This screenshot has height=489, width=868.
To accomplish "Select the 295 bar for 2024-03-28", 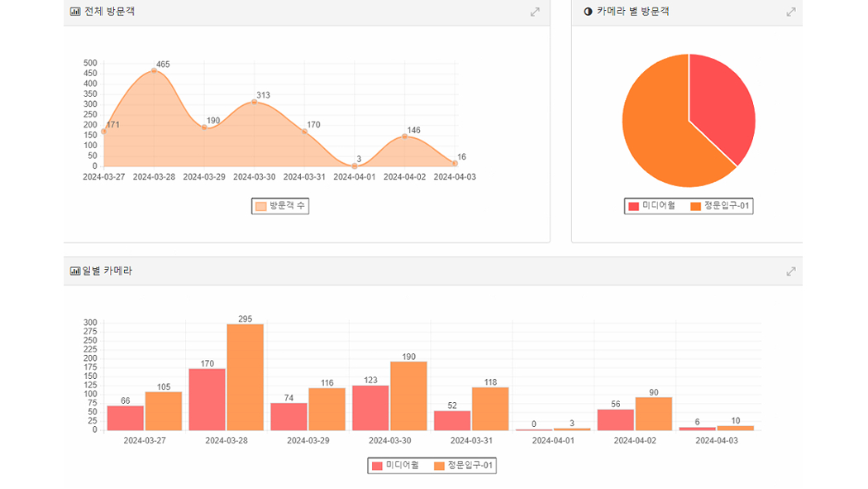I will point(246,376).
